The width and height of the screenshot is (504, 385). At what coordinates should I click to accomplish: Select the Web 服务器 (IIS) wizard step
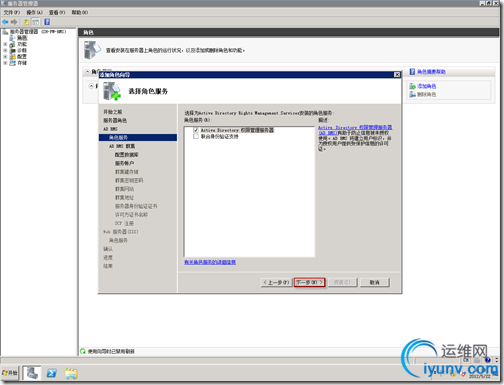[x=121, y=232]
